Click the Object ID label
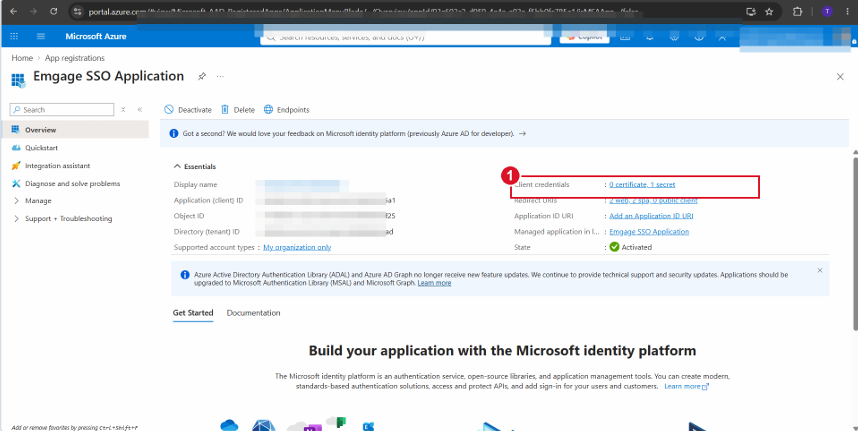Viewport: 858px width, 431px height. tap(189, 216)
